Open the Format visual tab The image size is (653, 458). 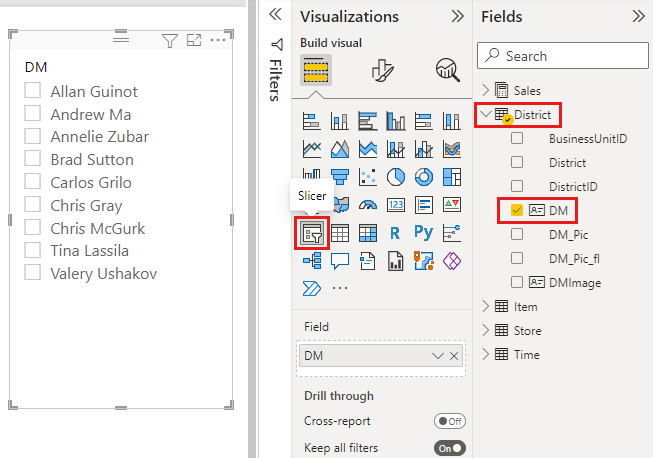coord(382,70)
